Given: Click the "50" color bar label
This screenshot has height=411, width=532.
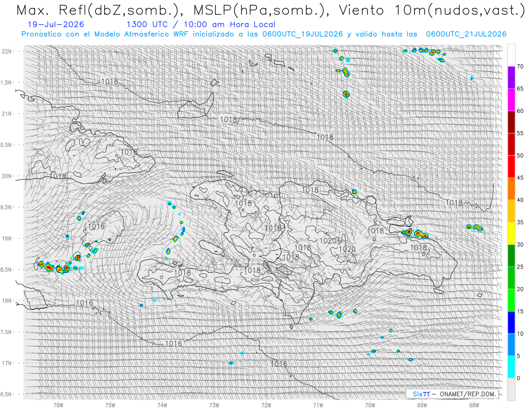Looking at the screenshot, I should [520, 156].
